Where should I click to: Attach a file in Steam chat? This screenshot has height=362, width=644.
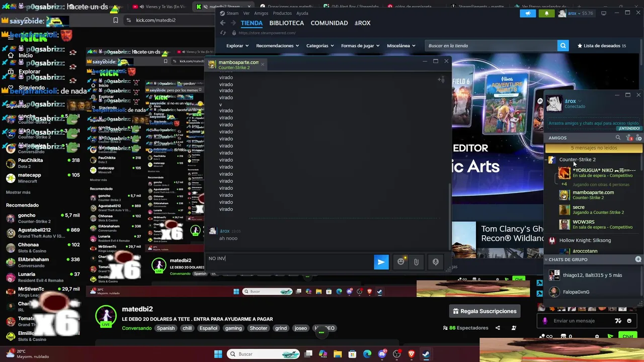(x=416, y=262)
